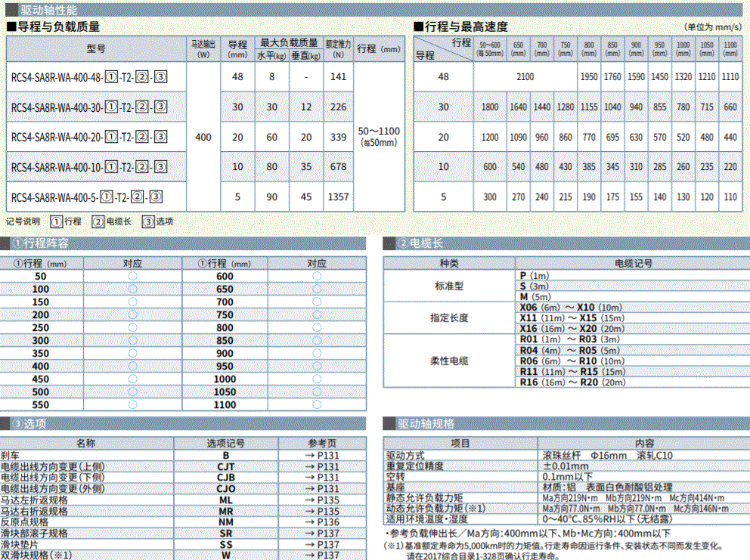
Task: Select option code "CJO"
Action: click(226, 489)
